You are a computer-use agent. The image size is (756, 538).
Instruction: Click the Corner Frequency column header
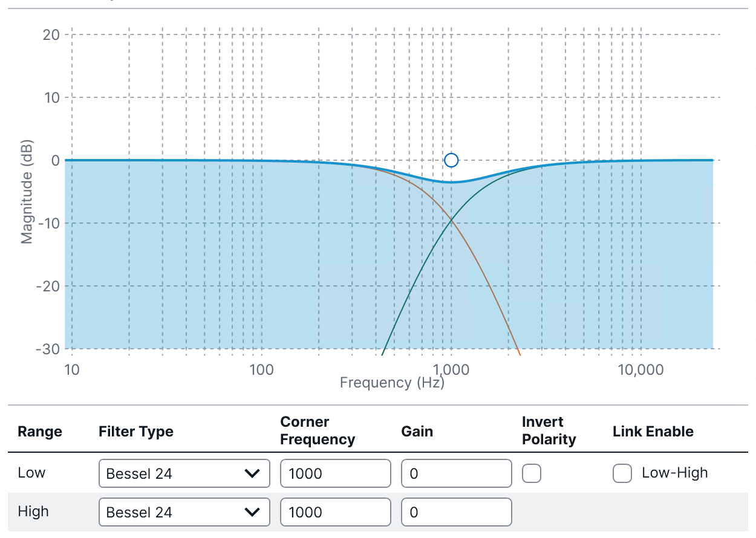tap(318, 430)
